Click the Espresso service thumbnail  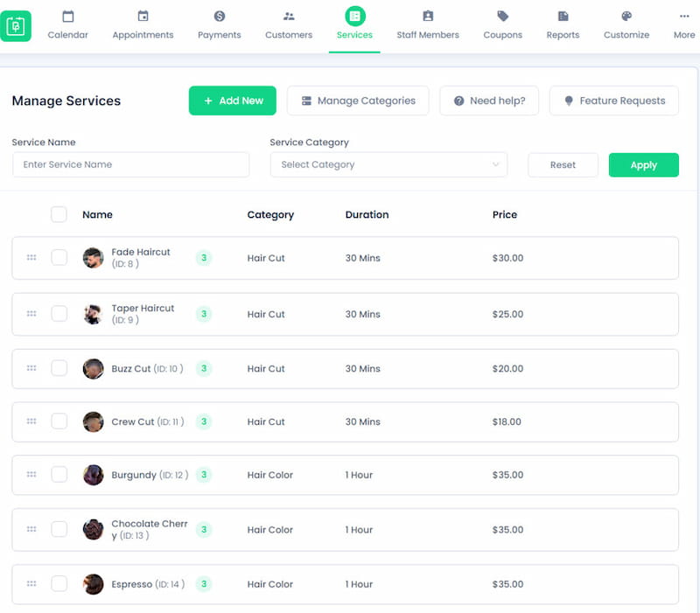(94, 584)
